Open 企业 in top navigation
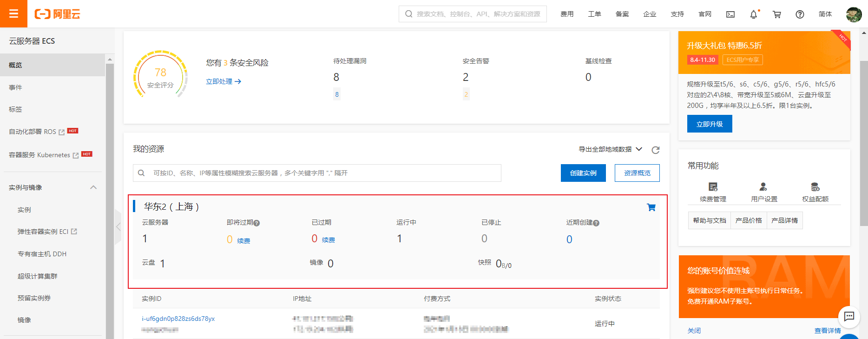The width and height of the screenshot is (868, 339). point(650,14)
